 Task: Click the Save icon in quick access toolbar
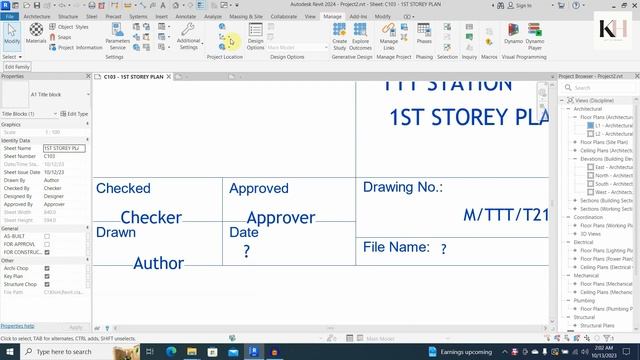[x=37, y=5]
